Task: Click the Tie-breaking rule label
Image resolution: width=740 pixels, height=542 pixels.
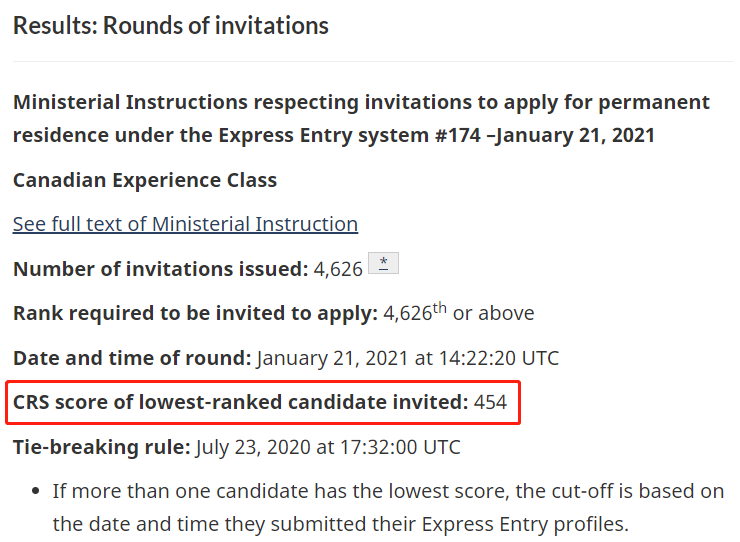Action: click(101, 447)
